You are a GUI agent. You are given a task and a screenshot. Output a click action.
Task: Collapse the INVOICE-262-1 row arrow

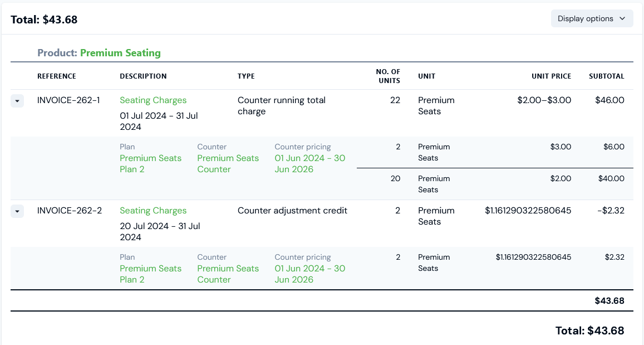pyautogui.click(x=17, y=101)
